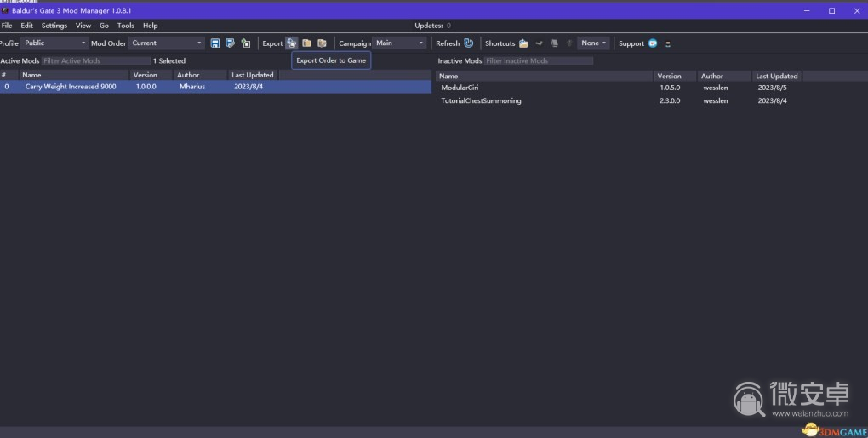Click Export Order to Game icon
Screen dimensions: 868x438
292,43
